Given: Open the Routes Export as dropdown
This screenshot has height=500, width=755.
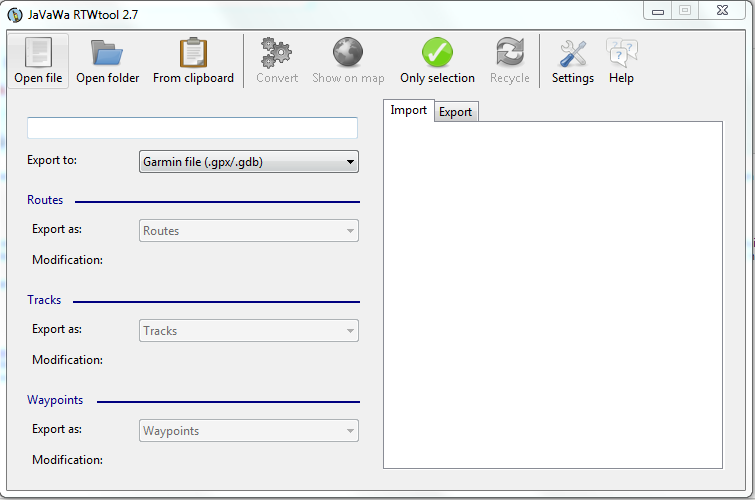Looking at the screenshot, I should [248, 231].
